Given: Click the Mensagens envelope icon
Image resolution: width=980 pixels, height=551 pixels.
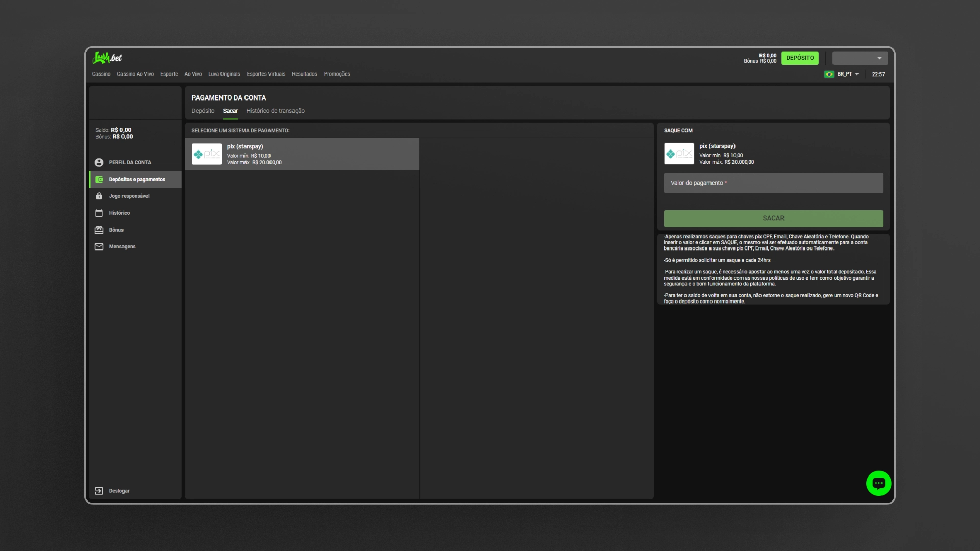Looking at the screenshot, I should [99, 246].
